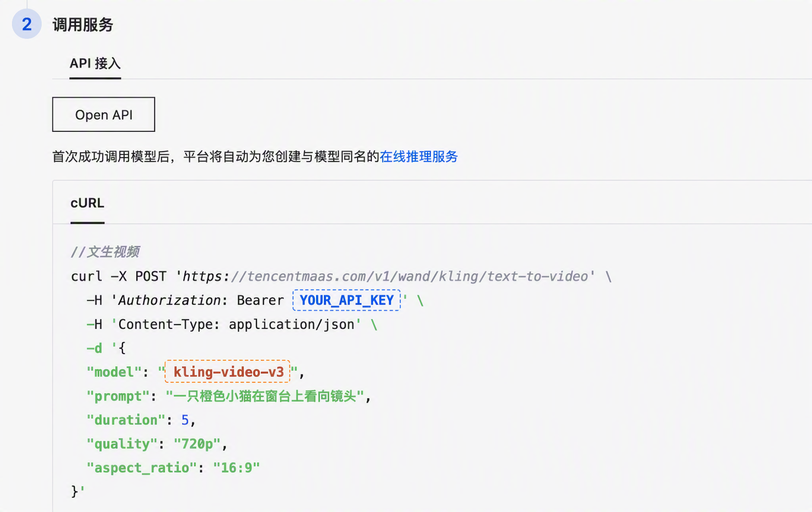Click the "model" key in the code

coord(114,372)
